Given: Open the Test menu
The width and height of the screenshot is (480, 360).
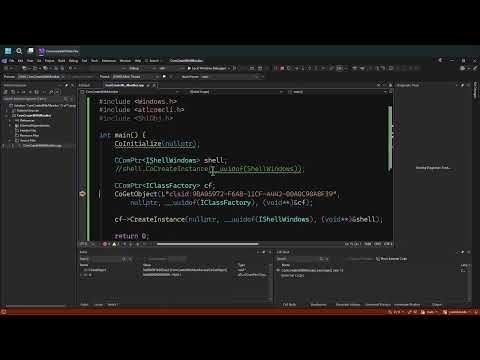Looking at the screenshot, I should 84,61.
